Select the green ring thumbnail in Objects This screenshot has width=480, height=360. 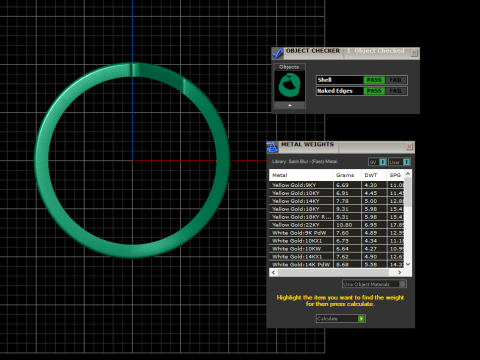pos(289,86)
